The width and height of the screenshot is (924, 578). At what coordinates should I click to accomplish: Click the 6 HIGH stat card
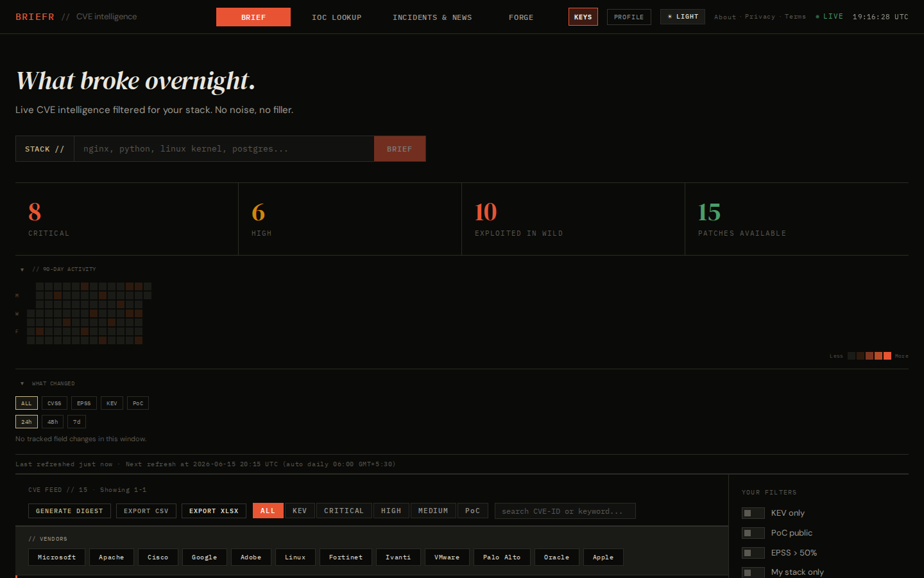click(350, 219)
